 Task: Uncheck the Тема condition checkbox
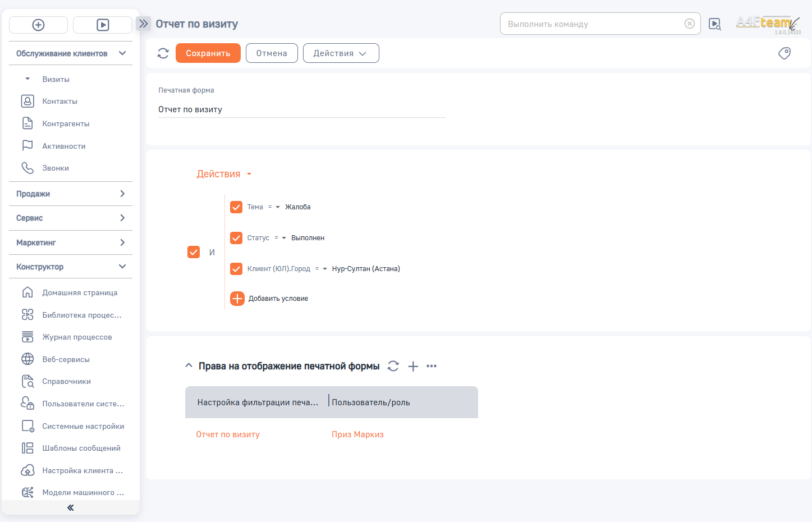236,207
